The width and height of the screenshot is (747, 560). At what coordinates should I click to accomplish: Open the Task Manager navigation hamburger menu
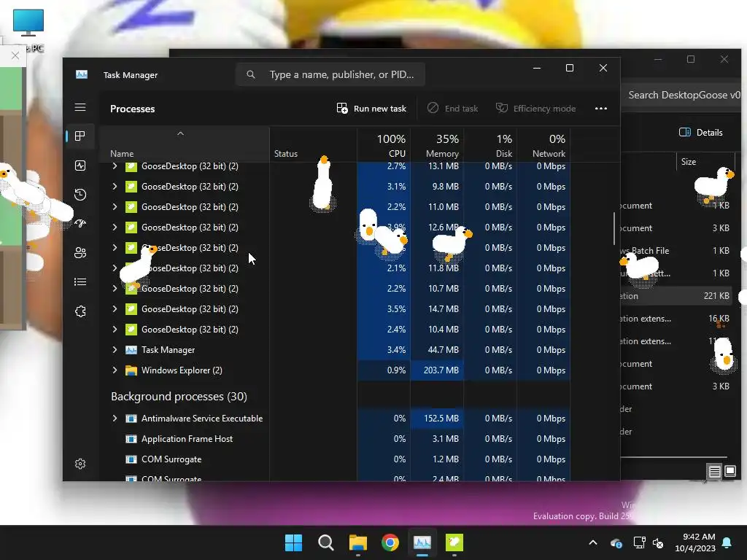point(80,107)
